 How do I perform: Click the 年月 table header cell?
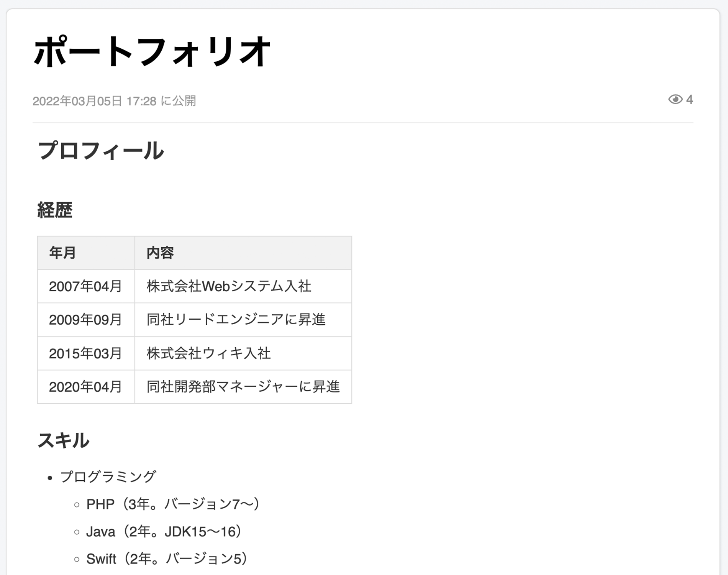(62, 252)
